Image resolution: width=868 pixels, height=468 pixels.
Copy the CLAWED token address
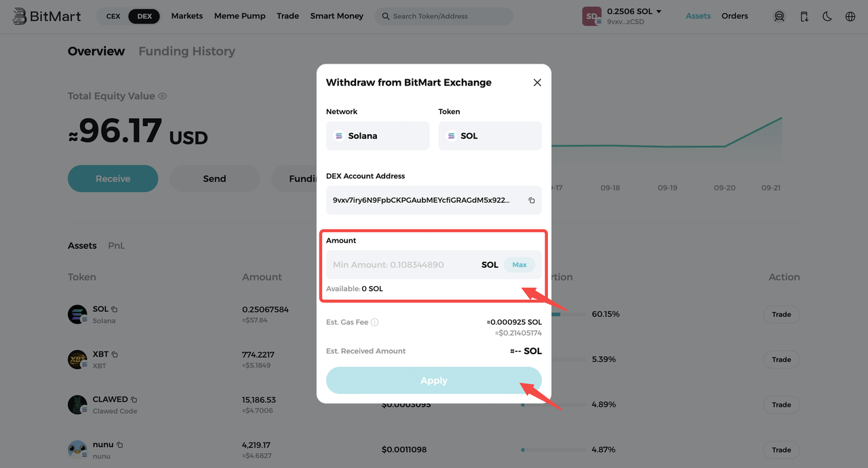pyautogui.click(x=134, y=399)
